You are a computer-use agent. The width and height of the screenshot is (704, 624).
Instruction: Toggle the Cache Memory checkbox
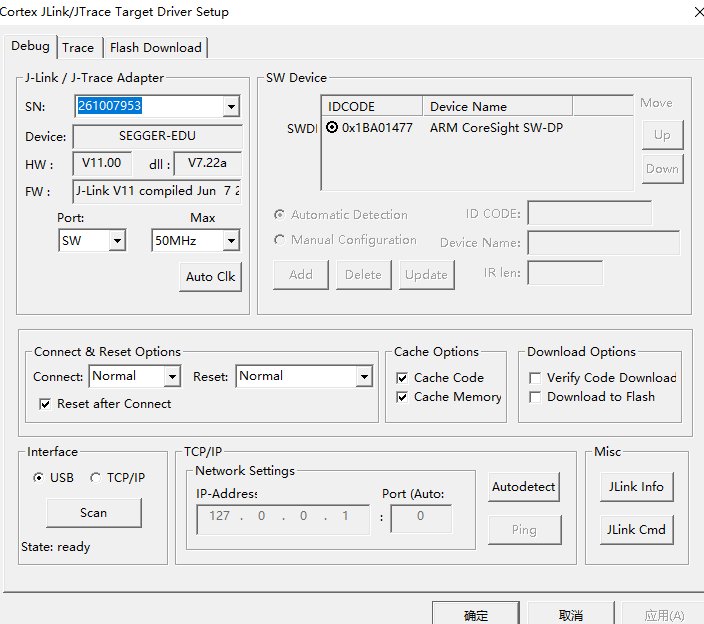402,397
